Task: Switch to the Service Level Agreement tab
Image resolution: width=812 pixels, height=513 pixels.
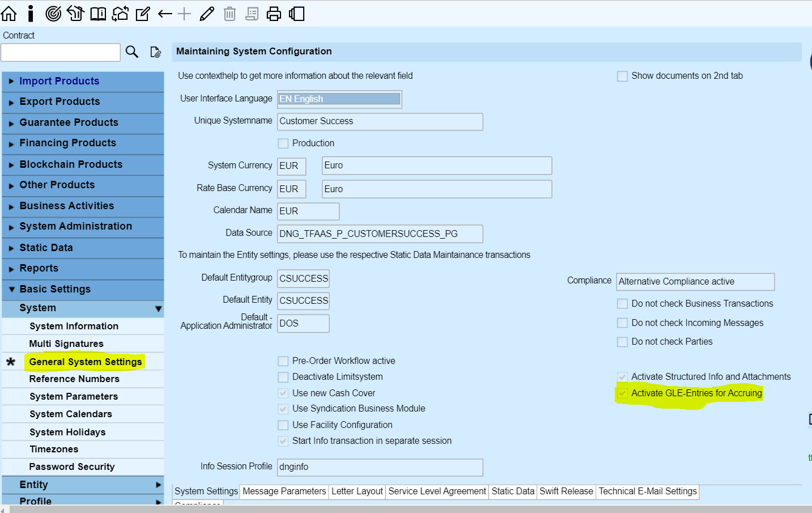Action: [x=437, y=491]
